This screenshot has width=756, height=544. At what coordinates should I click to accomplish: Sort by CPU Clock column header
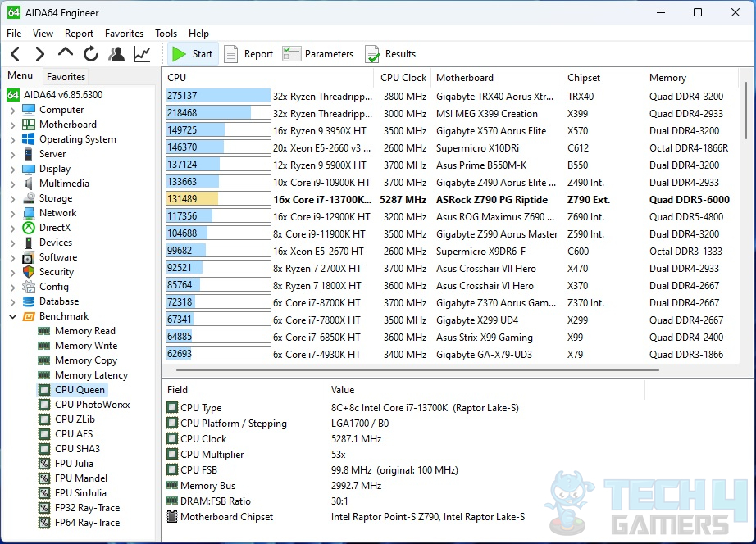click(403, 78)
